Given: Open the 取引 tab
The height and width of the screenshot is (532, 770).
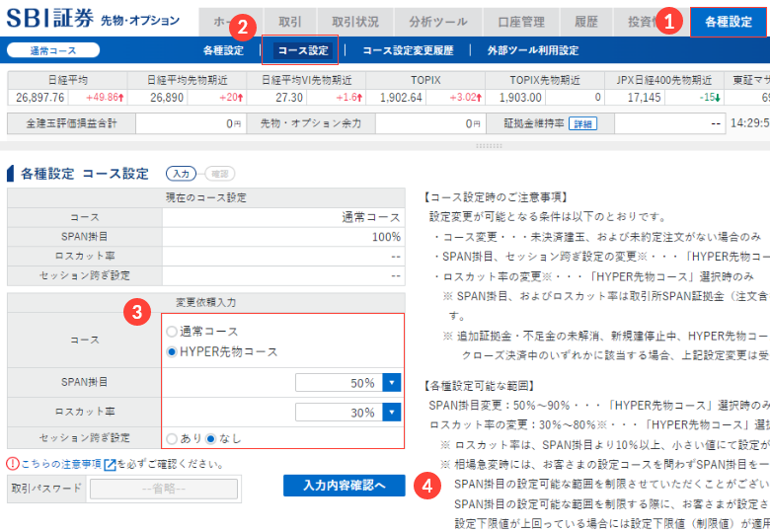Looking at the screenshot, I should 289,22.
